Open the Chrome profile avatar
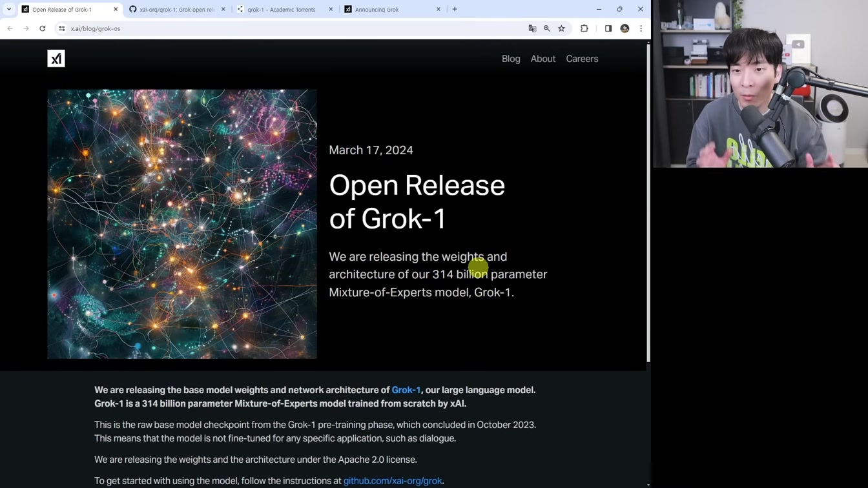The height and width of the screenshot is (488, 868). [x=625, y=28]
